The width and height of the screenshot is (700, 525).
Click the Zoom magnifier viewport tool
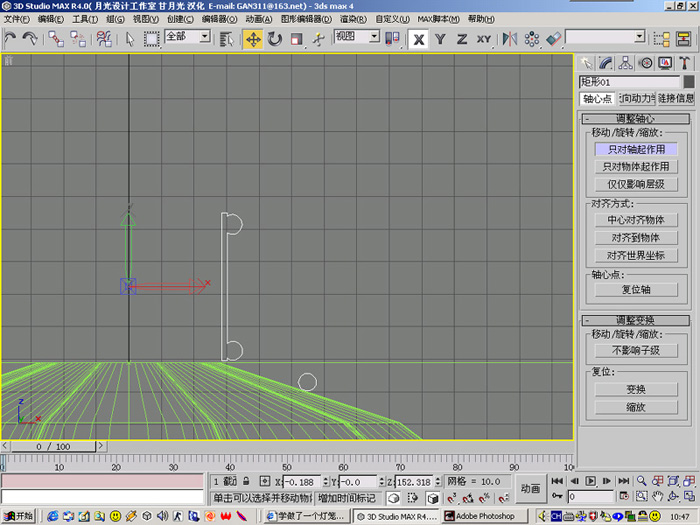tap(642, 481)
